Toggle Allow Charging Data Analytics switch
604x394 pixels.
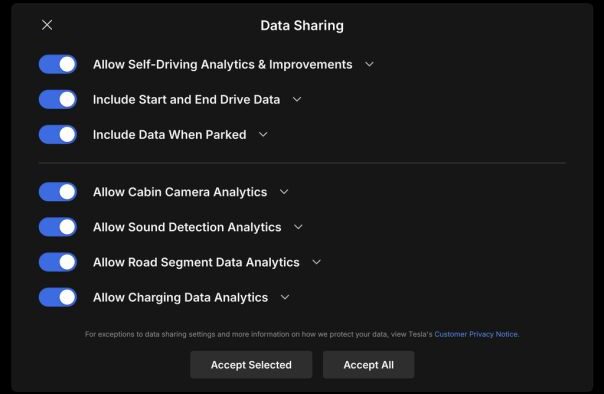[x=58, y=297]
